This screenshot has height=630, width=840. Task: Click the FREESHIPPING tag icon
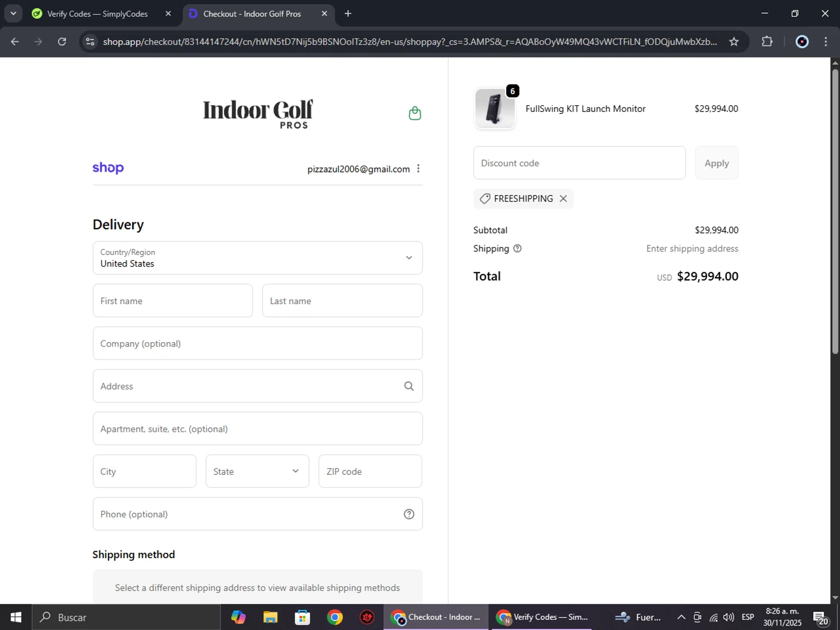coord(485,199)
